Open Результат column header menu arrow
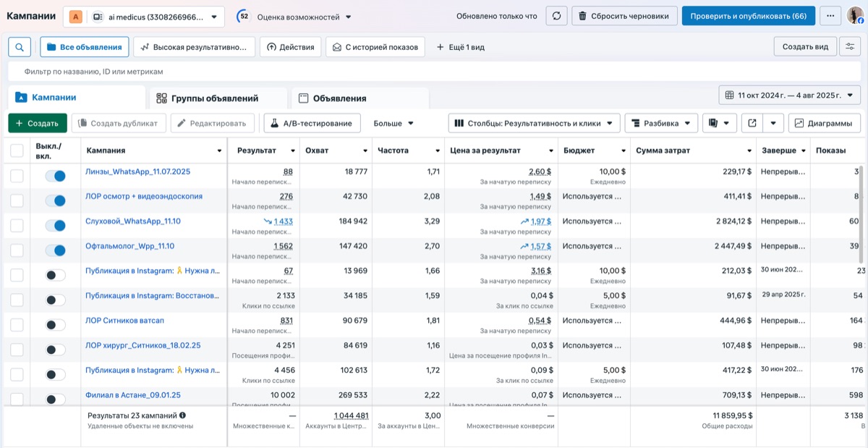Screen dimensions: 868x448 293,151
